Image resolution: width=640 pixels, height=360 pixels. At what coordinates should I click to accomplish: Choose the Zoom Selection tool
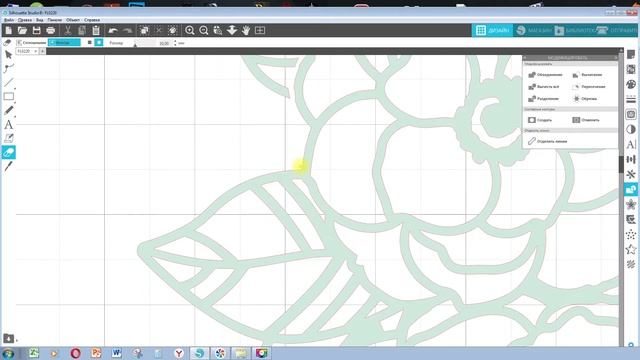(218, 30)
